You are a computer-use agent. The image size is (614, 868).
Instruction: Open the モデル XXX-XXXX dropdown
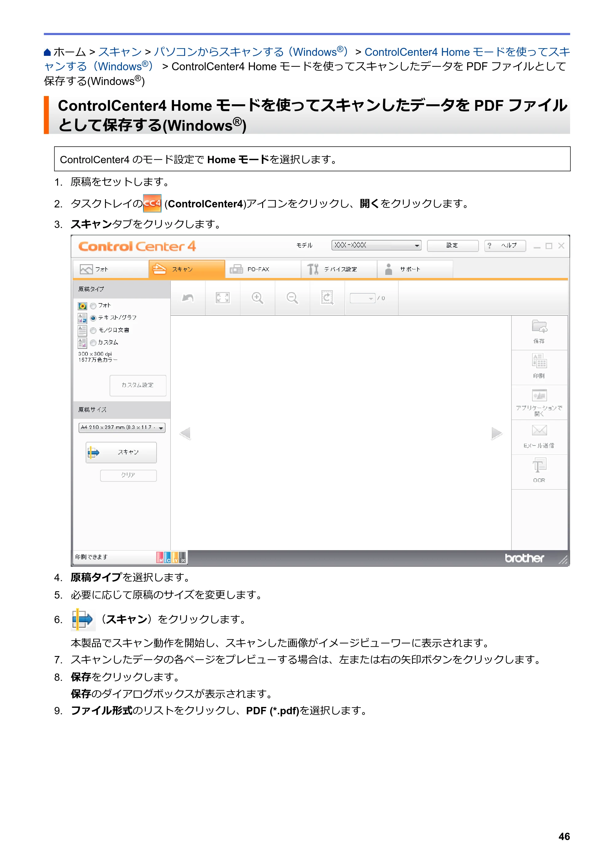376,245
